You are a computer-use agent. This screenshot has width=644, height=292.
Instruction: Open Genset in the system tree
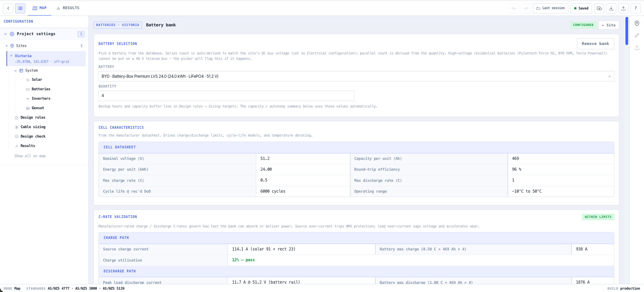(38, 108)
